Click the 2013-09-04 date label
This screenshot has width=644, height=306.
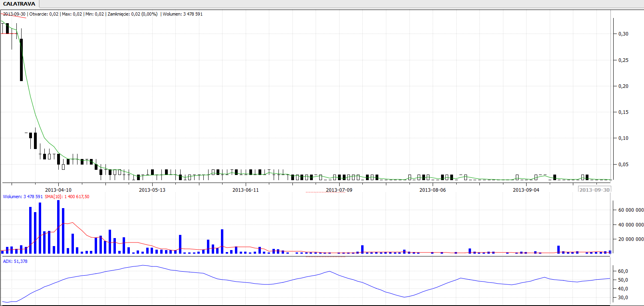click(526, 190)
